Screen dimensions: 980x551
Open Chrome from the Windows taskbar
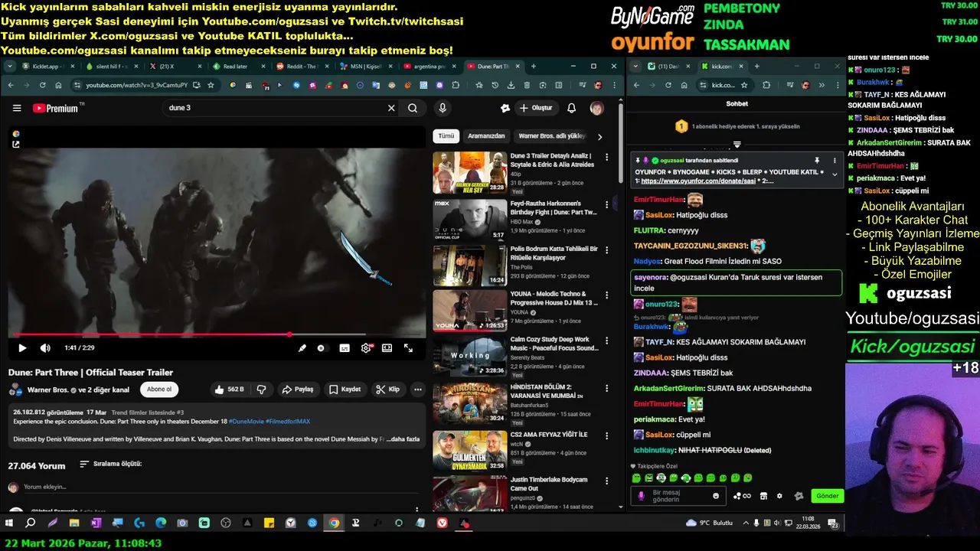pyautogui.click(x=334, y=523)
